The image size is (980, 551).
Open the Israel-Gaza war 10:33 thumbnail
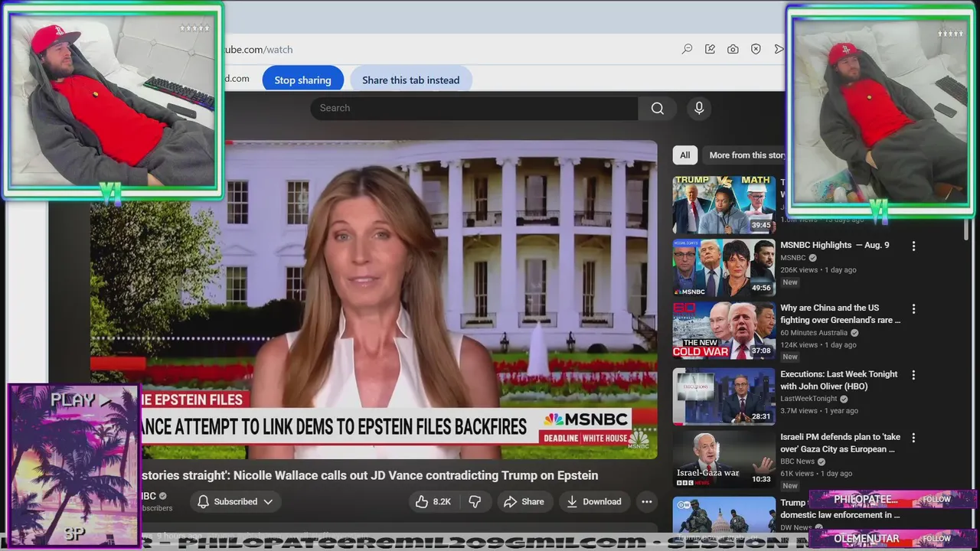(x=724, y=459)
